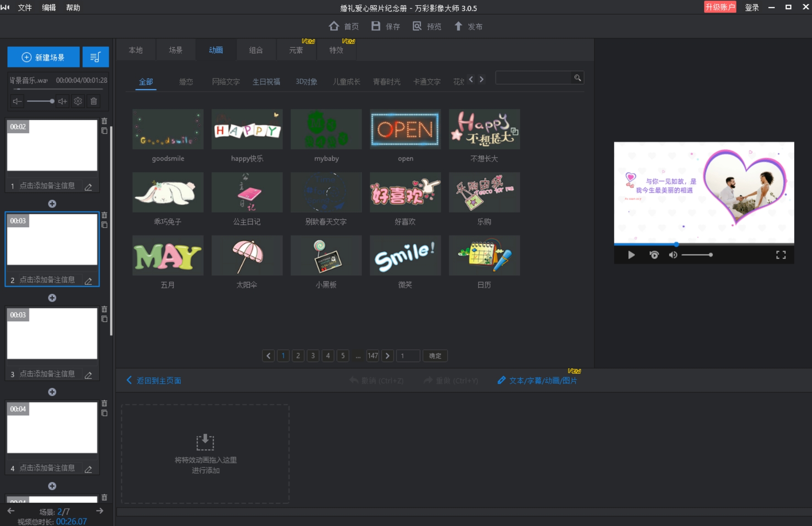Switch to the 场景 tab
This screenshot has width=812, height=526.
pos(176,50)
